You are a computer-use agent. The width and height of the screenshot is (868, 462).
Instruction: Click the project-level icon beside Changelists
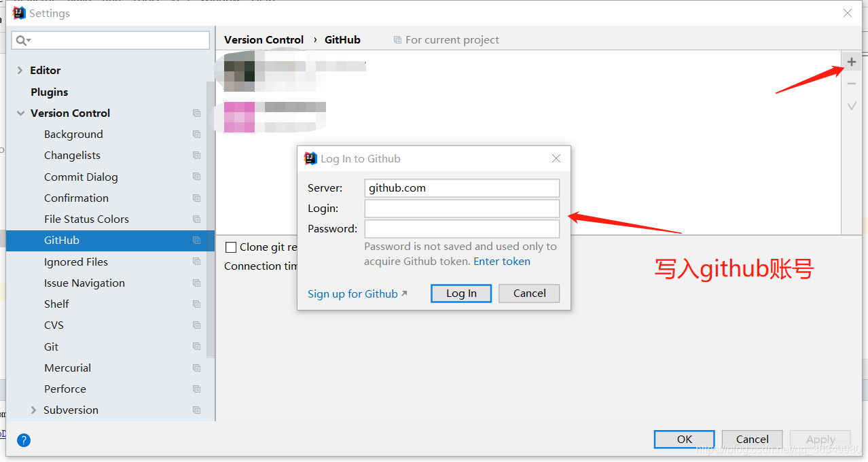tap(196, 156)
